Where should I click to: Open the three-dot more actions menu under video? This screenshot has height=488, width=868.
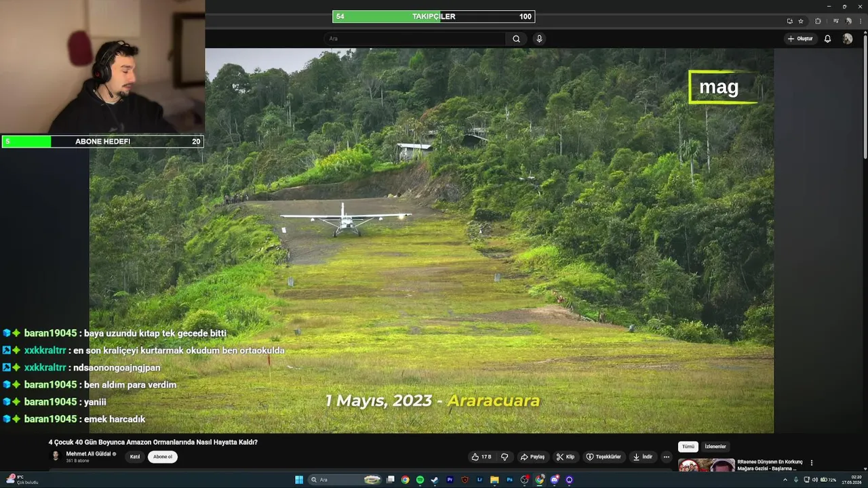(667, 457)
